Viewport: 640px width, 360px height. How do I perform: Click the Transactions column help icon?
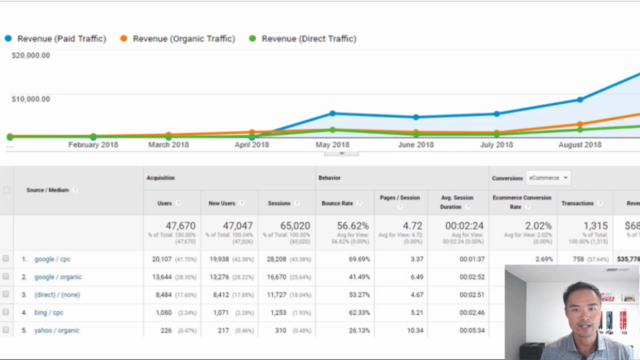600,203
